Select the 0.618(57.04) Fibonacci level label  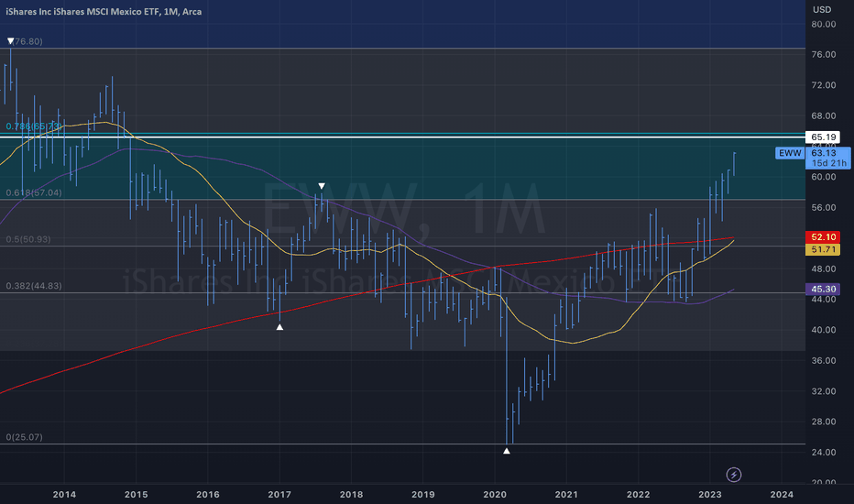tap(34, 192)
